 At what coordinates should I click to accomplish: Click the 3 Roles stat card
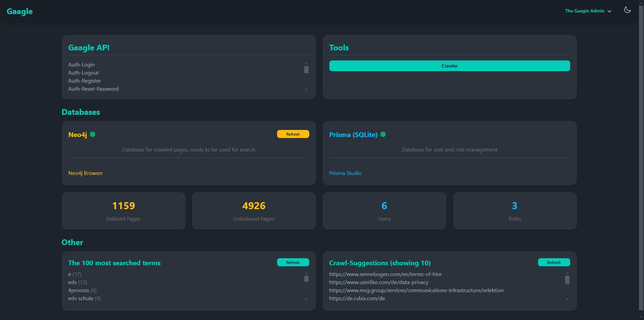click(515, 211)
